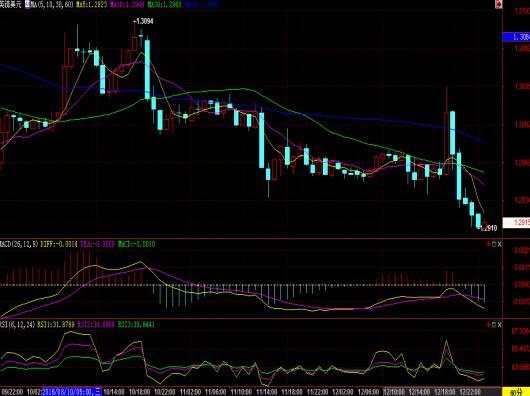This screenshot has width=530, height=396.
Task: Close the RSI indicator panel
Action: 500,324
